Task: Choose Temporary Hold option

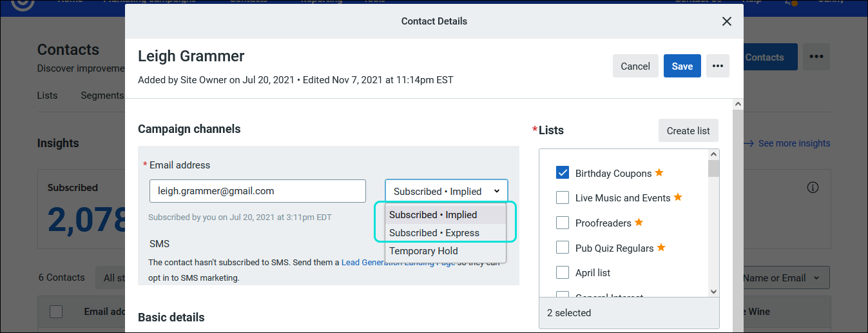Action: (x=445, y=251)
